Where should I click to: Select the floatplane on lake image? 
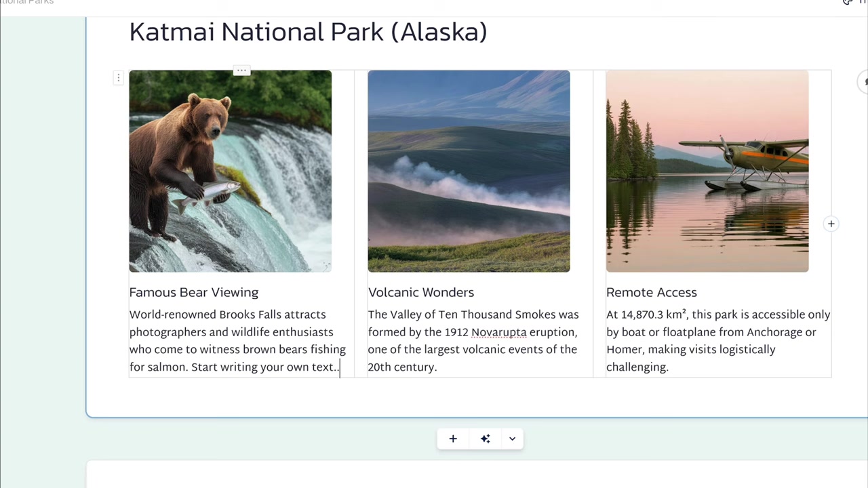[x=707, y=171]
